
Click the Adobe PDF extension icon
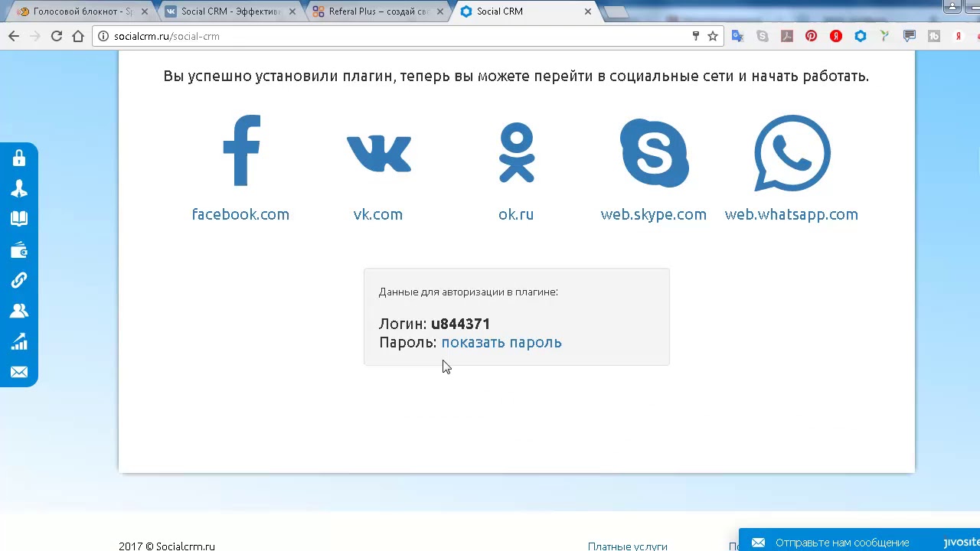click(787, 36)
